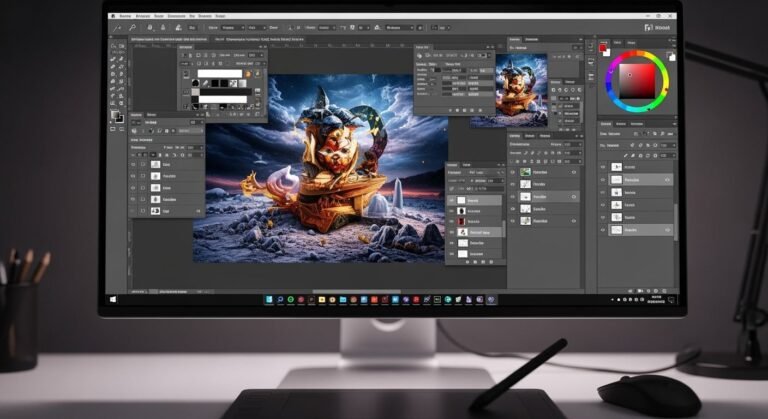Switch to the third tab of the color wheel panel
Screen dimensions: 768x419
pyautogui.click(x=631, y=43)
